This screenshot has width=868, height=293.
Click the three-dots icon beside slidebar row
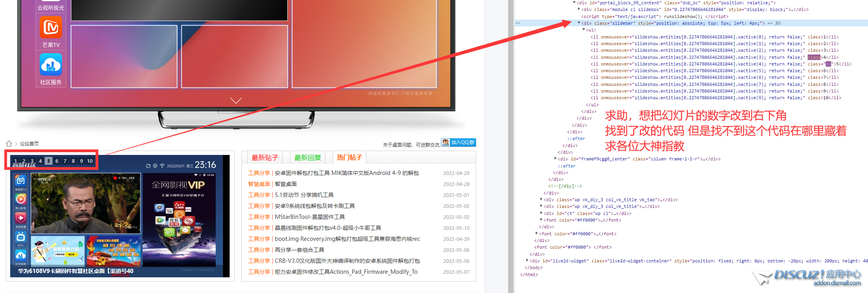(518, 23)
